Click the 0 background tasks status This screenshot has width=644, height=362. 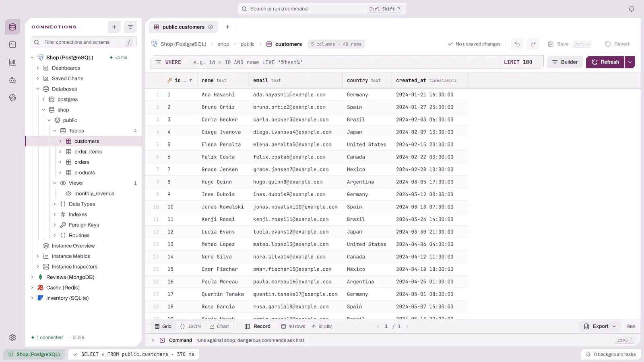coord(611,354)
